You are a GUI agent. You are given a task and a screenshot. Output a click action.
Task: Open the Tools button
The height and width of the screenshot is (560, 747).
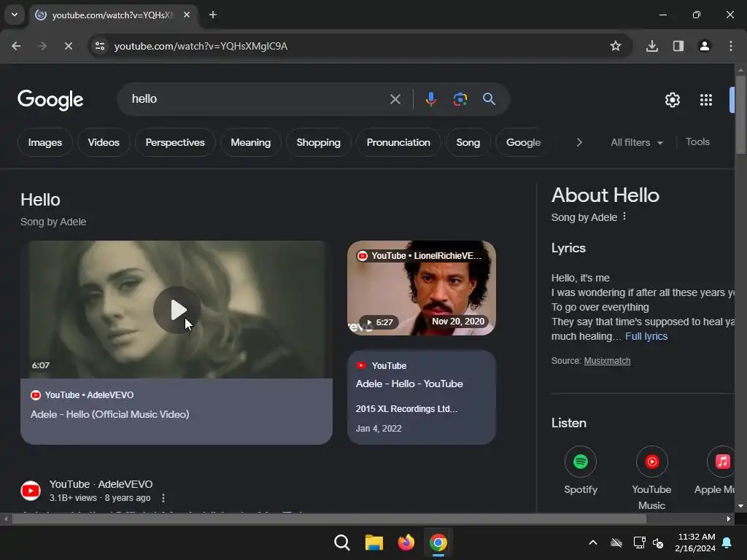click(697, 142)
